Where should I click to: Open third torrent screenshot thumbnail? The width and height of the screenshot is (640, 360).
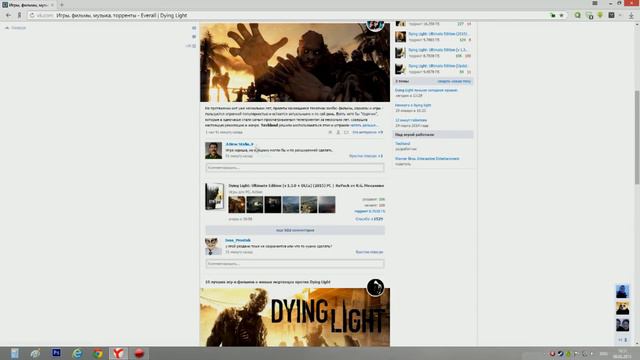click(x=273, y=204)
